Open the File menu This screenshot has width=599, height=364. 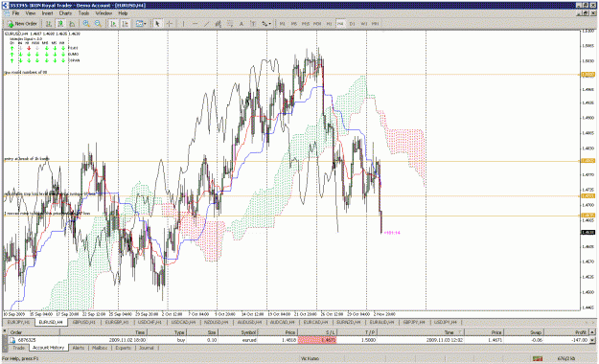pyautogui.click(x=15, y=13)
